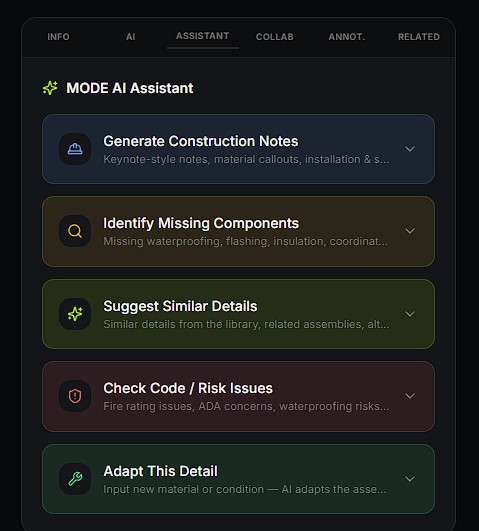Expand Suggest Similar Details chevron

[x=410, y=314]
